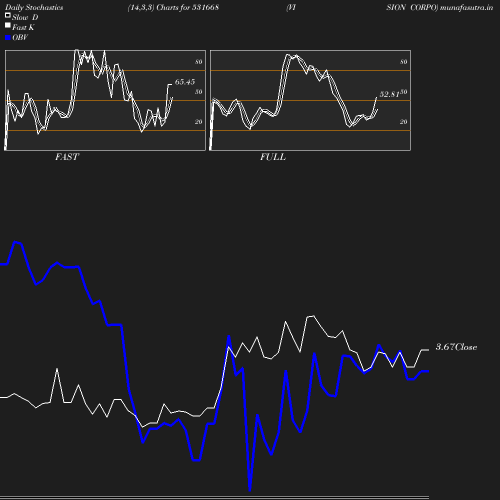Click the 20 level label in FULL chart
Screen dimensions: 500x500
(x=403, y=122)
